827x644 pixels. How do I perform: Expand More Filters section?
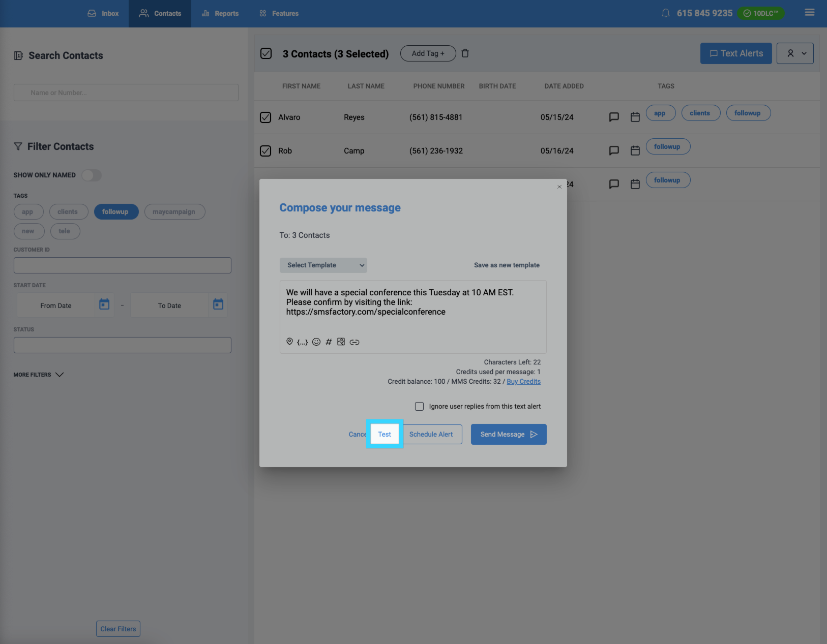[39, 375]
